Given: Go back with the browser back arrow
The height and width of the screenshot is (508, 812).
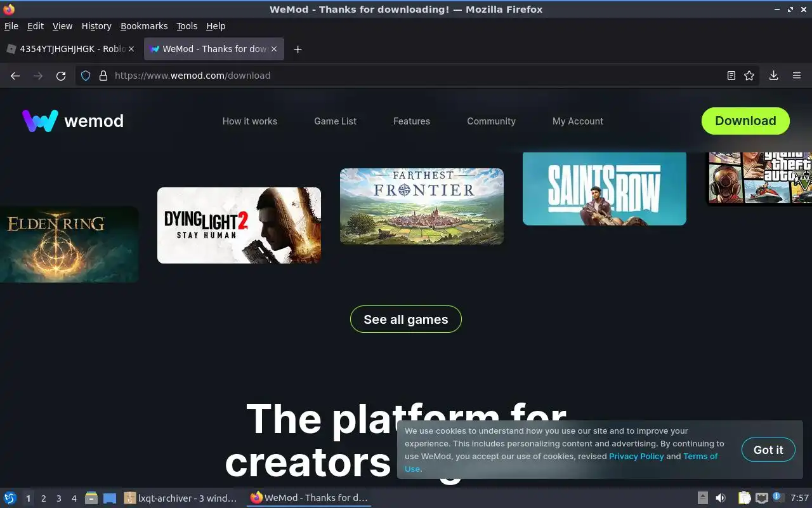Looking at the screenshot, I should coord(15,76).
